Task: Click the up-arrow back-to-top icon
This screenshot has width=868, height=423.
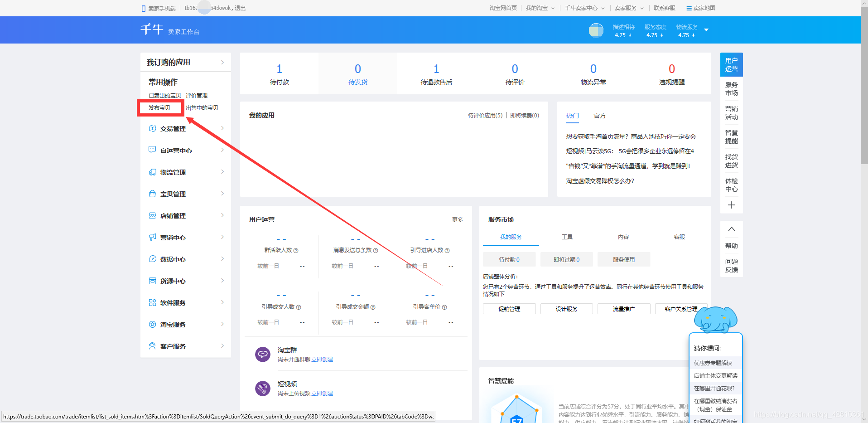Action: tap(731, 229)
